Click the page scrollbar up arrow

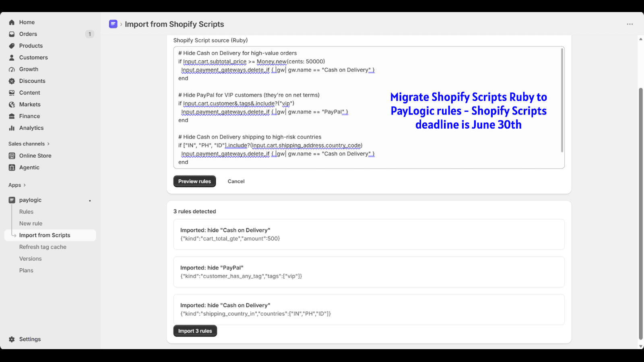pos(641,39)
